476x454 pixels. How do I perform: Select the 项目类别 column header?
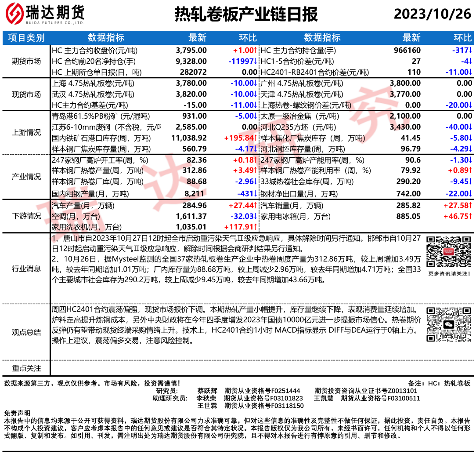pos(26,38)
